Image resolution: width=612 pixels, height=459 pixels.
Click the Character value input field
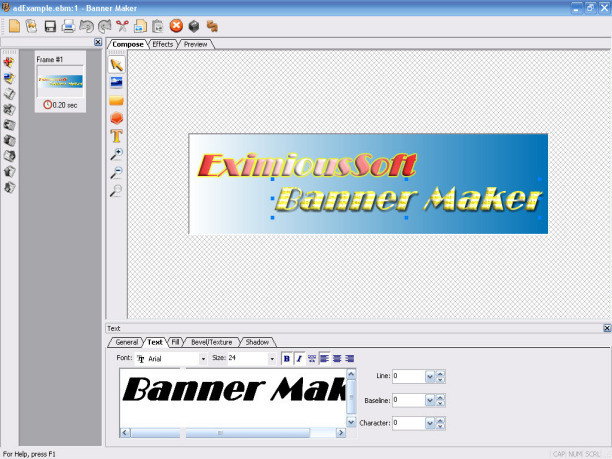[409, 423]
